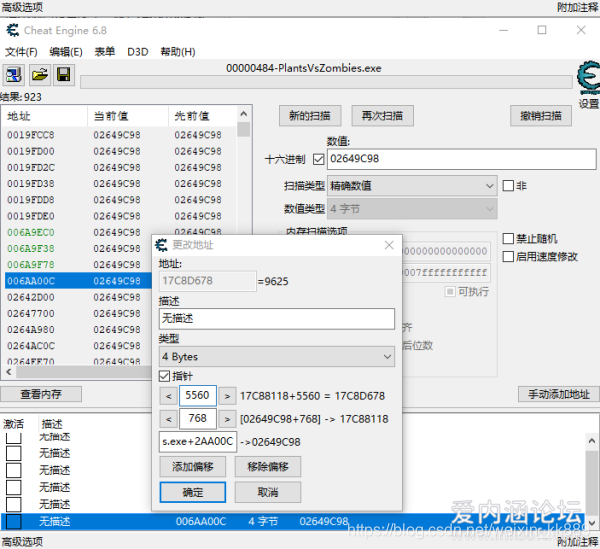Select result address 0019FCC8

point(31,135)
